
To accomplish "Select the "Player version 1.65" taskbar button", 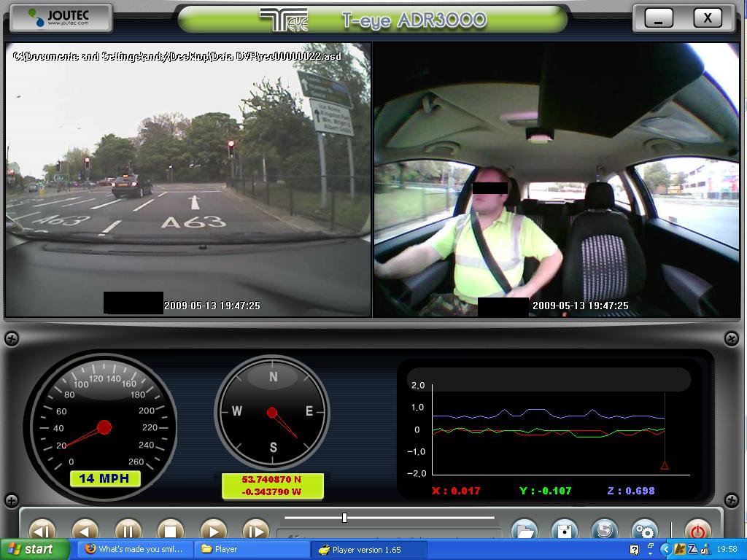I will click(x=368, y=550).
